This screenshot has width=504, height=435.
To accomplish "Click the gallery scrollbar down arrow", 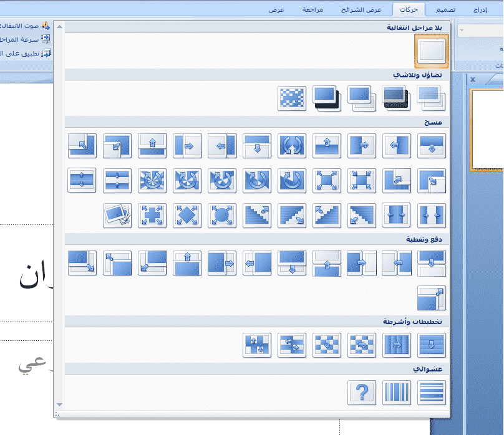I will point(59,404).
